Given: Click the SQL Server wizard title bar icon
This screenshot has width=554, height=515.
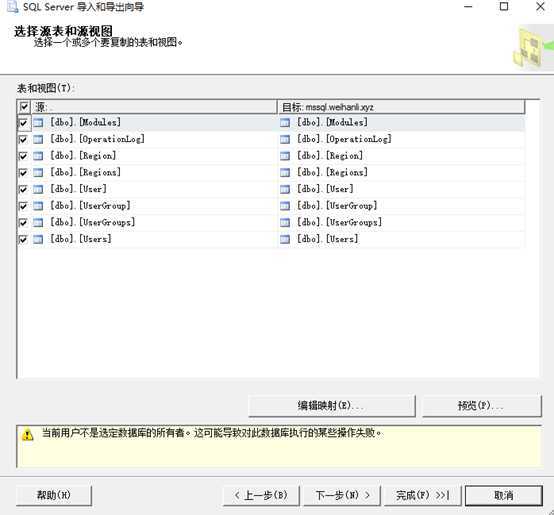Looking at the screenshot, I should coord(12,7).
